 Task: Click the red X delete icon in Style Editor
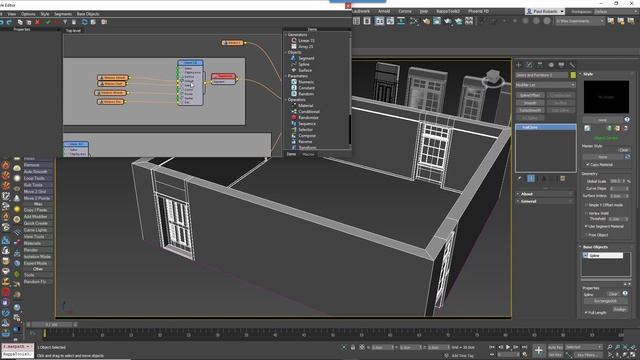coord(38,22)
